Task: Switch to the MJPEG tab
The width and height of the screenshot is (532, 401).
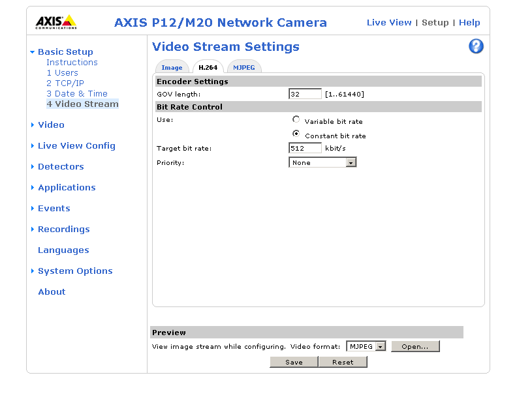Action: [x=244, y=67]
